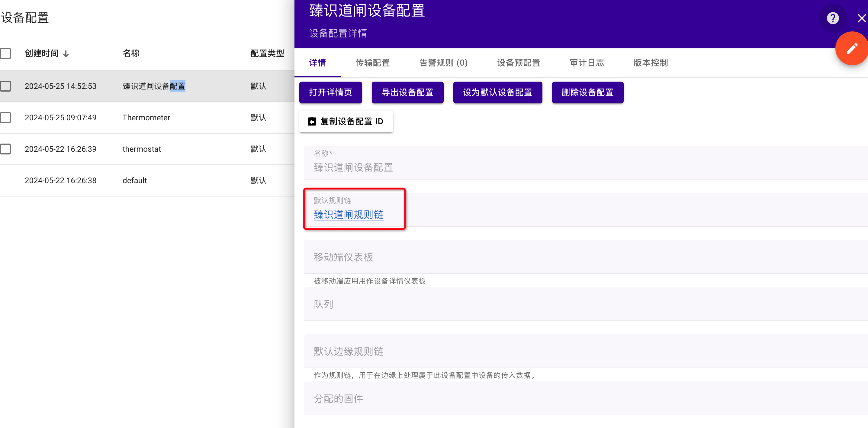Click the 臻识道闸设备配置 name in table

[x=154, y=86]
